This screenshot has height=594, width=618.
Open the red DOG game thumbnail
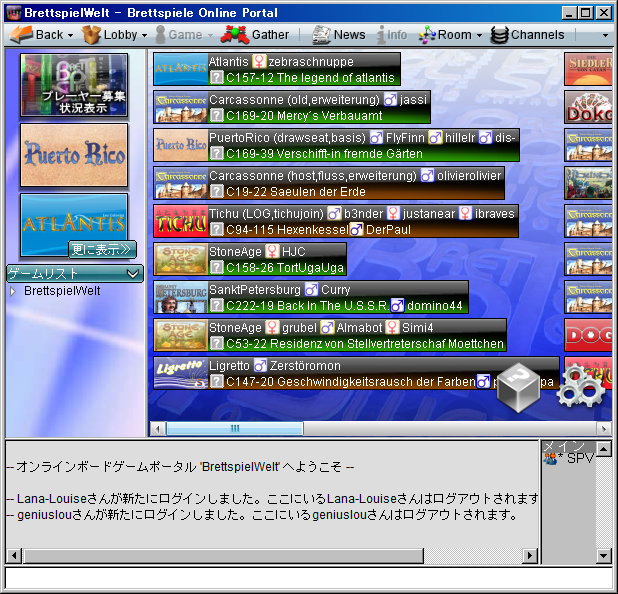pyautogui.click(x=588, y=335)
